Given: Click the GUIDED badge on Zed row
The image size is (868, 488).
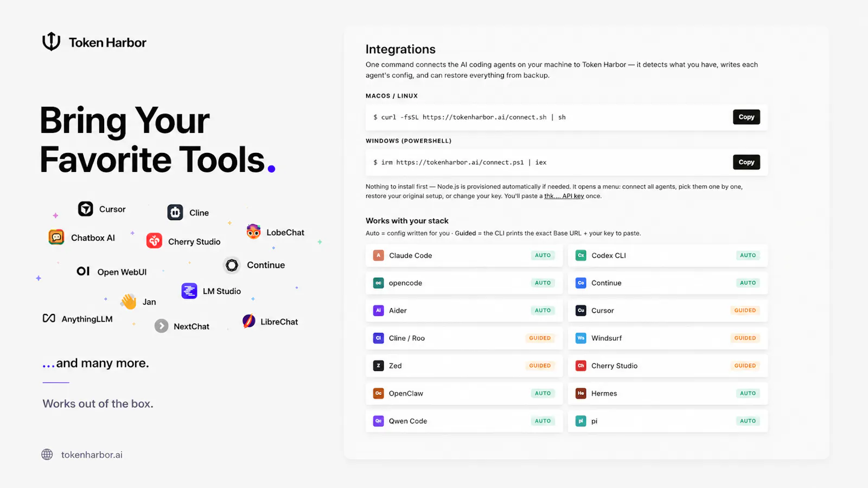Looking at the screenshot, I should click(540, 365).
